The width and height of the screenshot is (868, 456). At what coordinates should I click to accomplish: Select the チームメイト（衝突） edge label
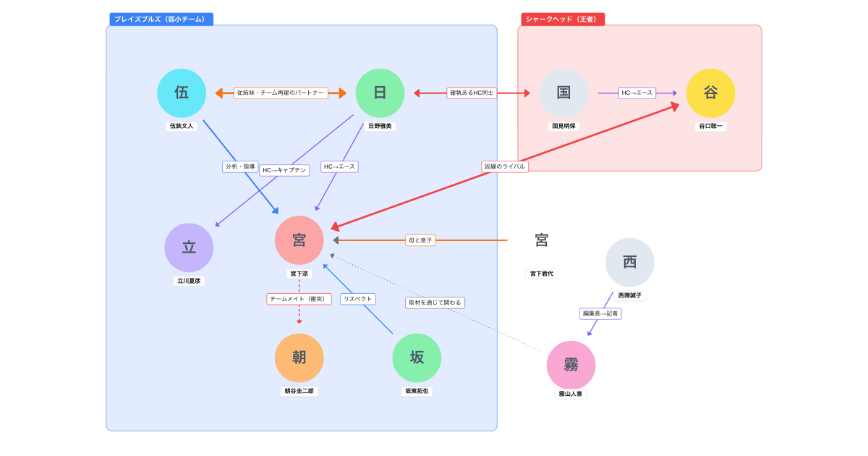299,299
